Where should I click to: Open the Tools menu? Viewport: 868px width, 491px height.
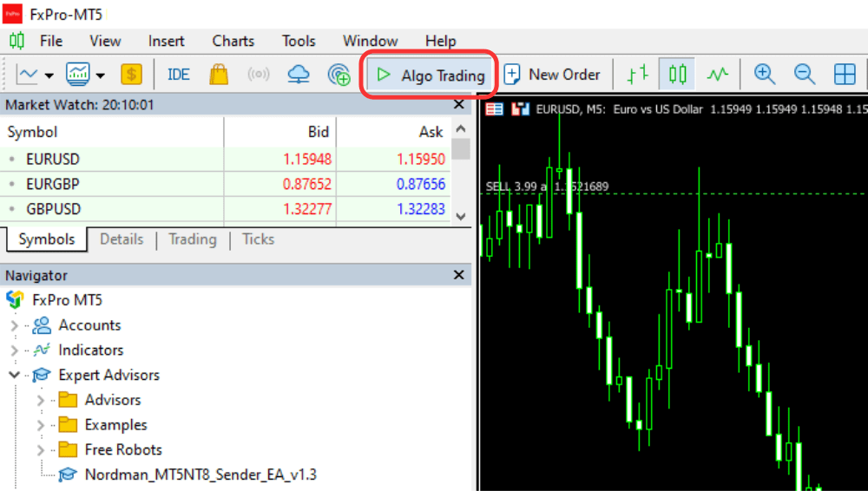[299, 41]
